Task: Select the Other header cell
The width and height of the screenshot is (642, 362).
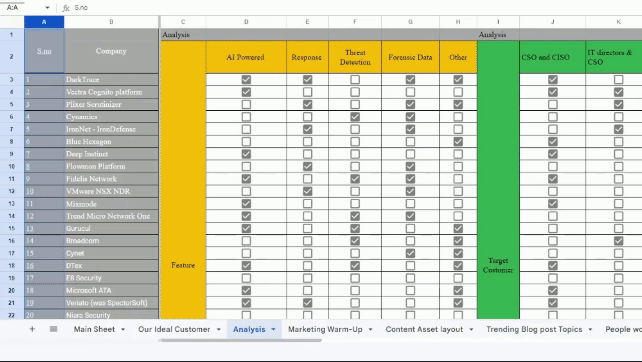Action: tap(458, 57)
